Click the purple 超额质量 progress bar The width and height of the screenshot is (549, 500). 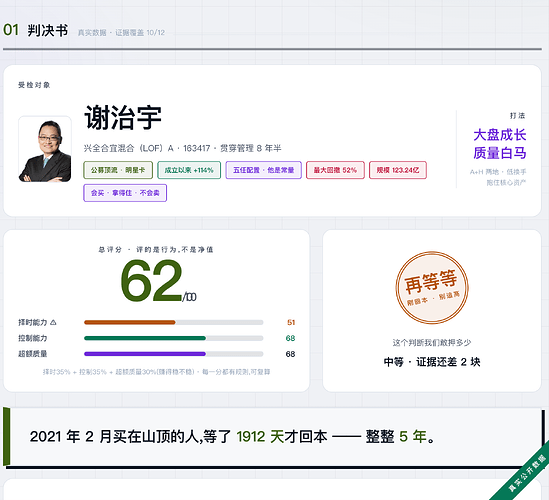coord(174,354)
